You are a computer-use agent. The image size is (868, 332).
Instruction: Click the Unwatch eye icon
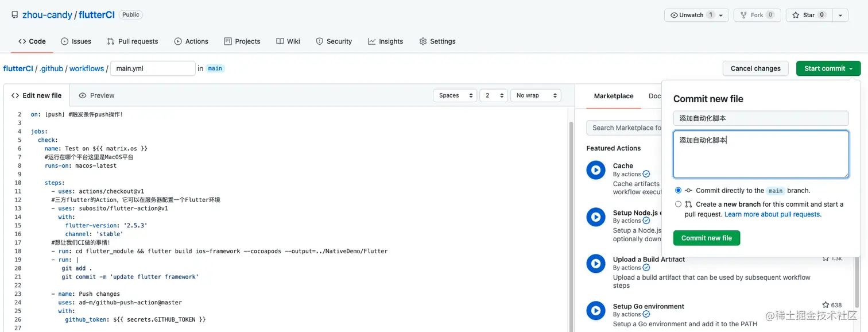tap(674, 15)
